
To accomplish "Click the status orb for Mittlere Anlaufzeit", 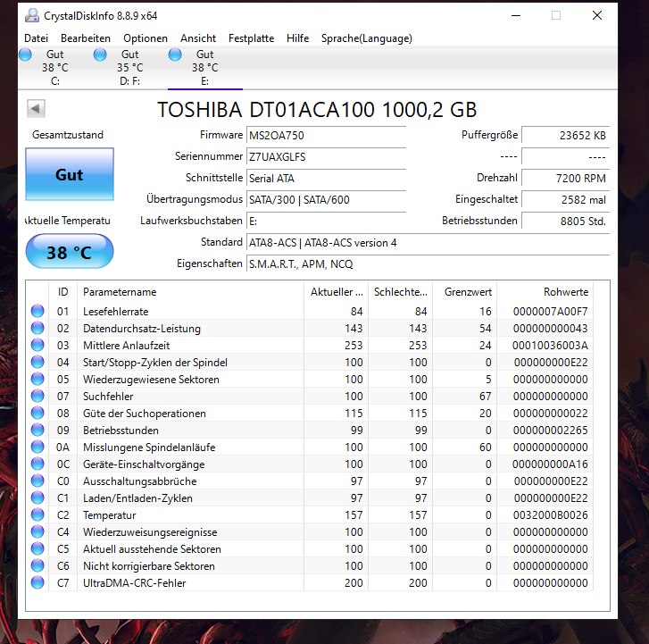I will pos(37,345).
